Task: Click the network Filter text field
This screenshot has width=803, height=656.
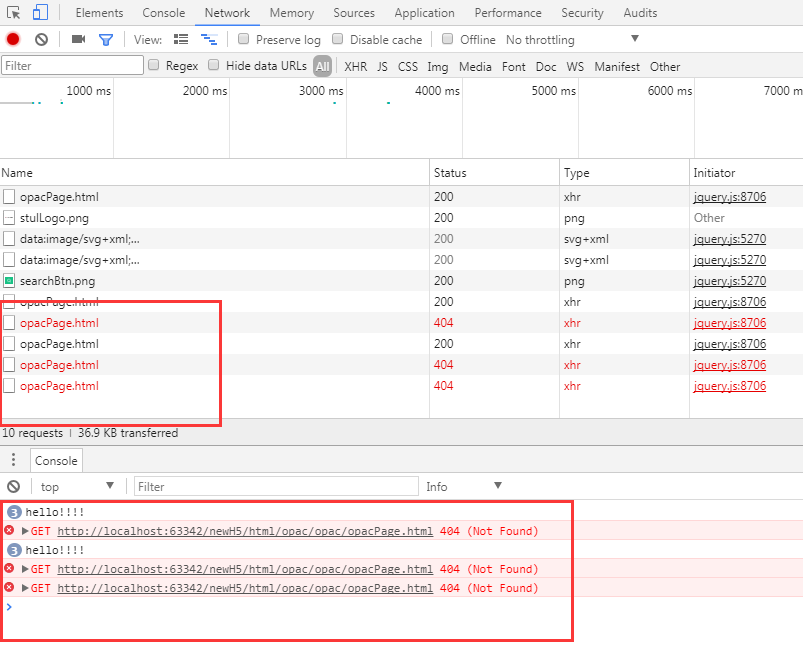Action: 72,66
